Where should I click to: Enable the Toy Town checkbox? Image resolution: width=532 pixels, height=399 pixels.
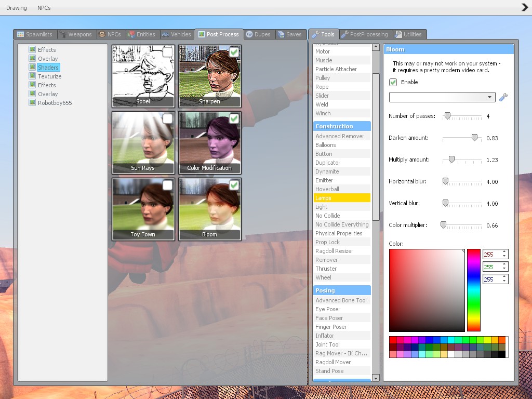168,185
